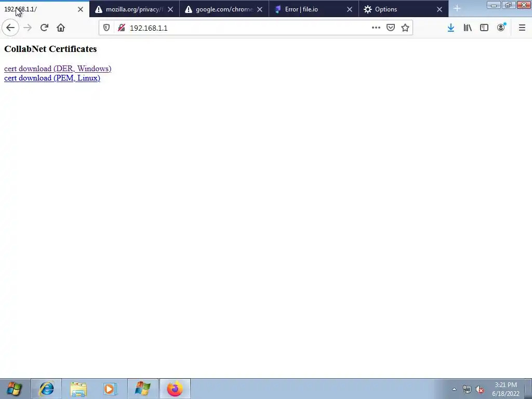Open the Firefox hamburger menu
This screenshot has width=532, height=399.
click(x=522, y=28)
